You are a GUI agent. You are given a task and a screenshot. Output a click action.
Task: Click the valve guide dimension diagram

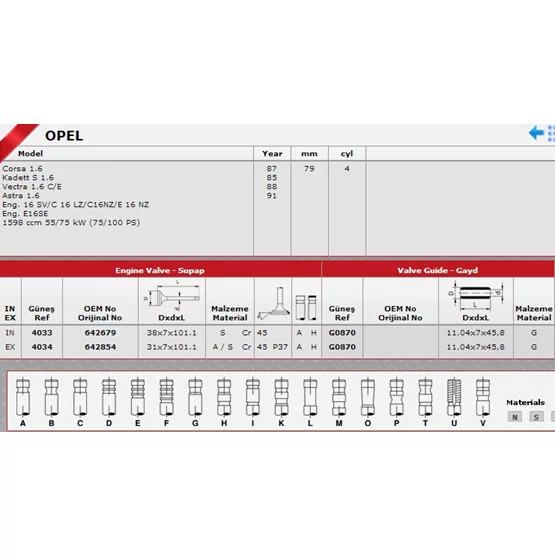pyautogui.click(x=475, y=295)
